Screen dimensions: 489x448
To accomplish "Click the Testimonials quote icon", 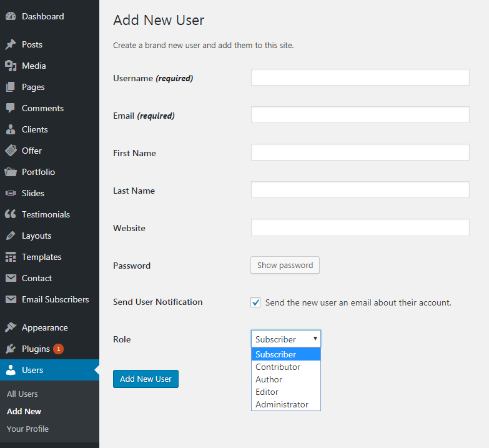I will [11, 214].
